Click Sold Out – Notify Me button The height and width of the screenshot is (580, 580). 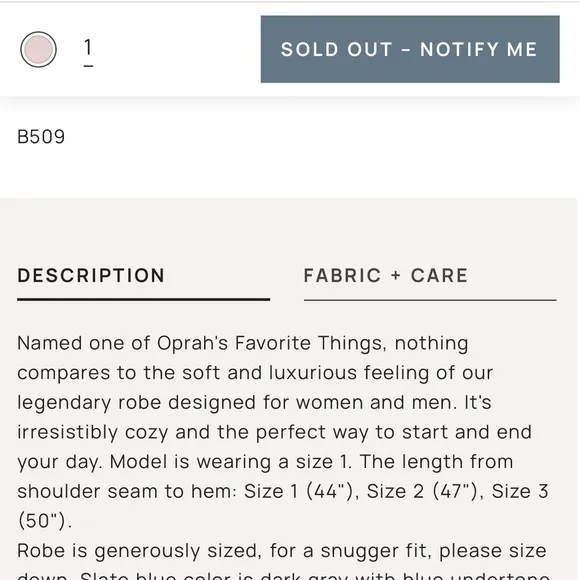[410, 49]
